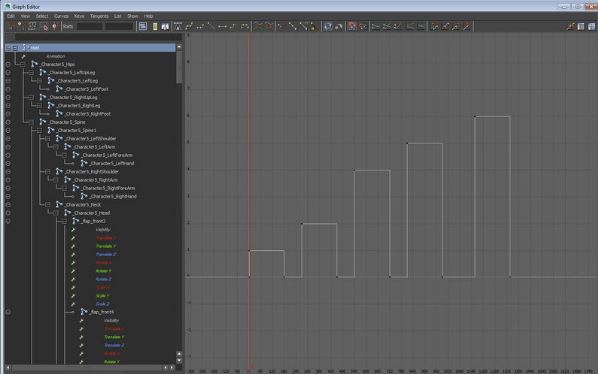598x374 pixels.
Task: Apply Spline tangents from the toolbar
Action: [x=189, y=26]
